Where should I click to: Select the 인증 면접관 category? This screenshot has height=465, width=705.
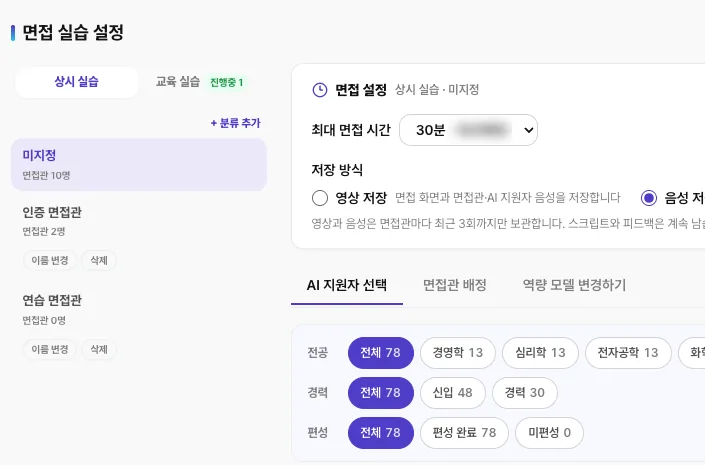pyautogui.click(x=52, y=212)
